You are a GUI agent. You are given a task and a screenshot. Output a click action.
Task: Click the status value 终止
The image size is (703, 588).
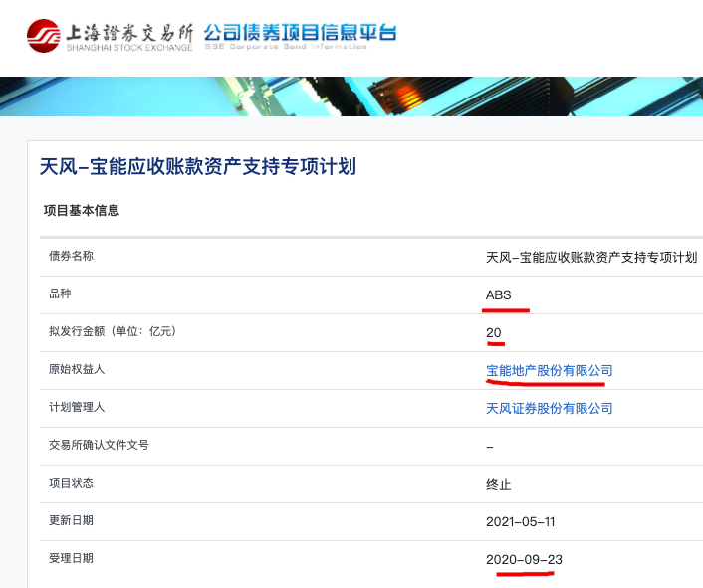coord(499,485)
